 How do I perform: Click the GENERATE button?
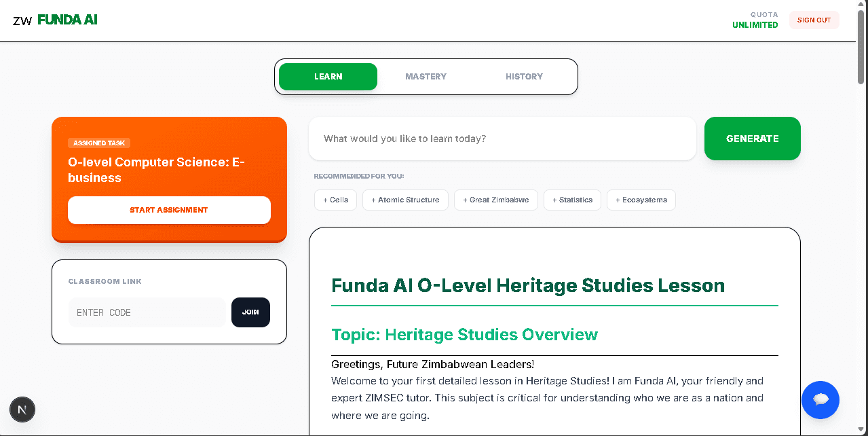(x=752, y=139)
